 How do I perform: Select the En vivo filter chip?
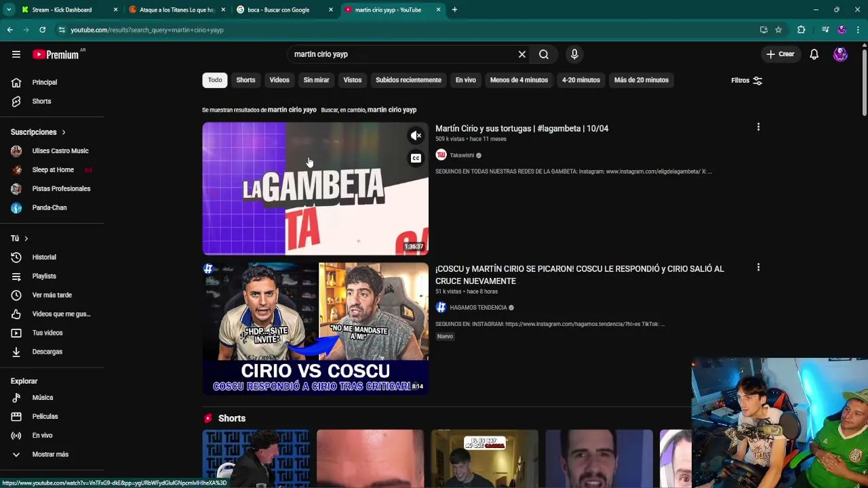(x=465, y=80)
